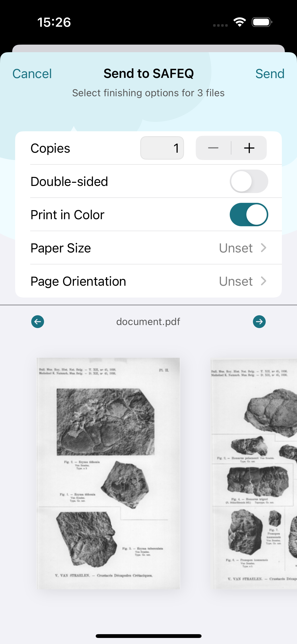Expand Paper Size using its chevron
The height and width of the screenshot is (644, 297).
[x=263, y=248]
